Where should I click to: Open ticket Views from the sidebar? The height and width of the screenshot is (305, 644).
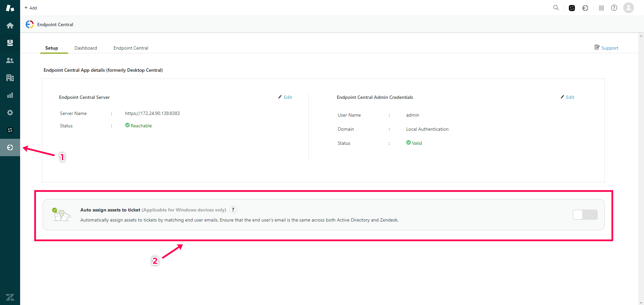[x=10, y=43]
